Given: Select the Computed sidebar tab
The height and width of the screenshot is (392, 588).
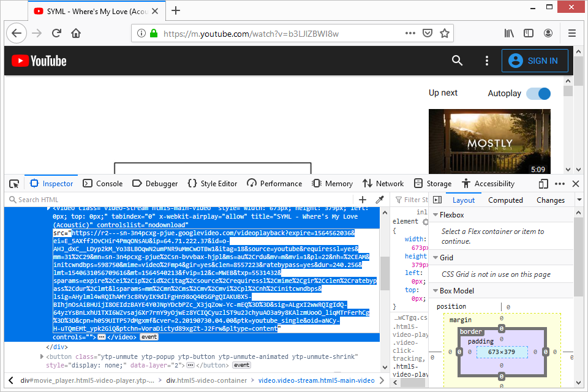Looking at the screenshot, I should pos(505,200).
